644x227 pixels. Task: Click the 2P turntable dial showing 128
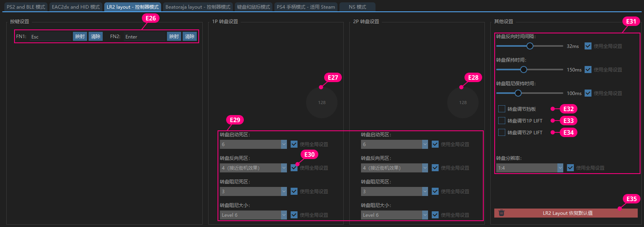[x=463, y=103]
